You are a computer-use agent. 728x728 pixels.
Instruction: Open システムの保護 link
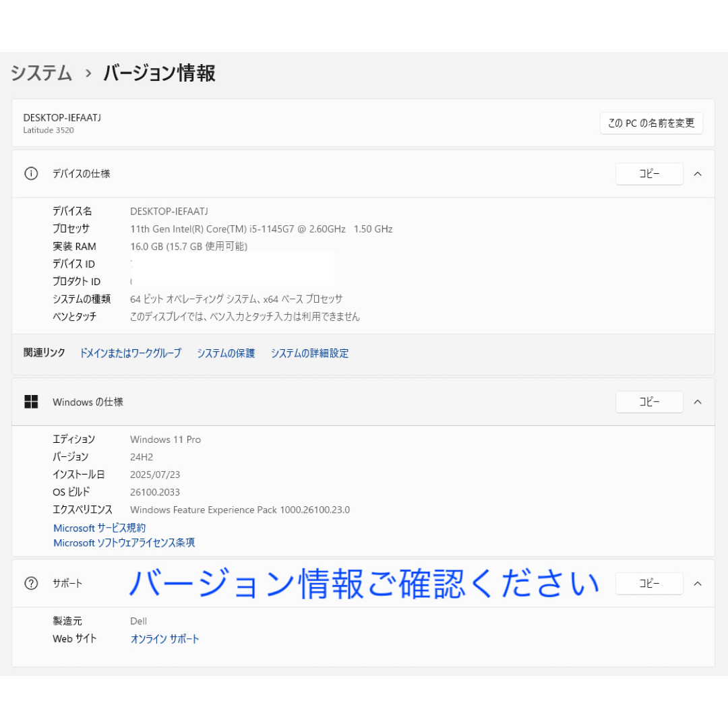pyautogui.click(x=226, y=353)
